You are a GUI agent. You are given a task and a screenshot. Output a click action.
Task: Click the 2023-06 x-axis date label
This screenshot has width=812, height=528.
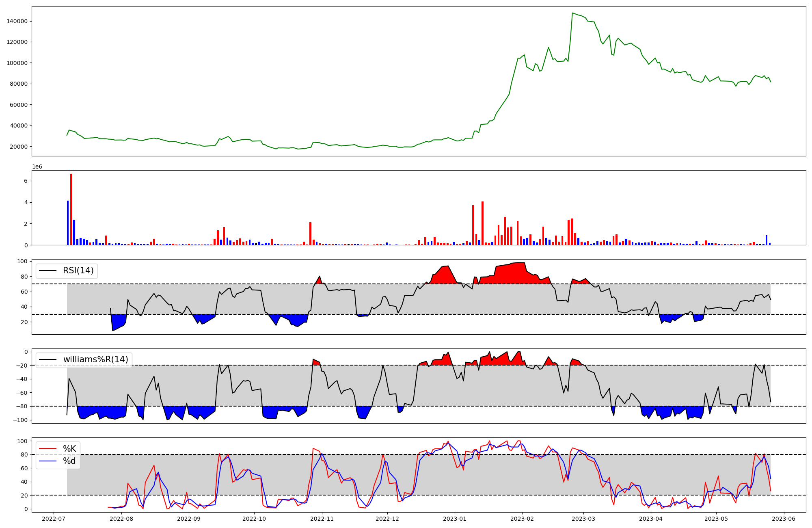[x=784, y=519]
